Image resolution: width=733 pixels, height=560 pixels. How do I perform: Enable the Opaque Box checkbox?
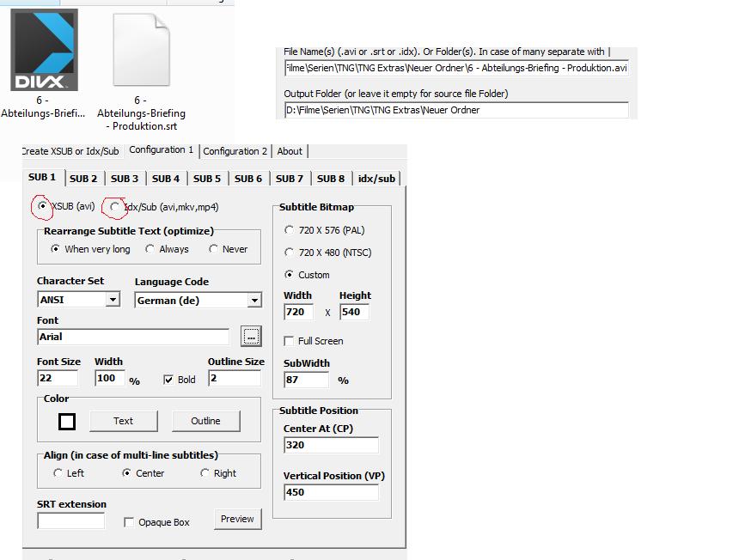tap(129, 522)
